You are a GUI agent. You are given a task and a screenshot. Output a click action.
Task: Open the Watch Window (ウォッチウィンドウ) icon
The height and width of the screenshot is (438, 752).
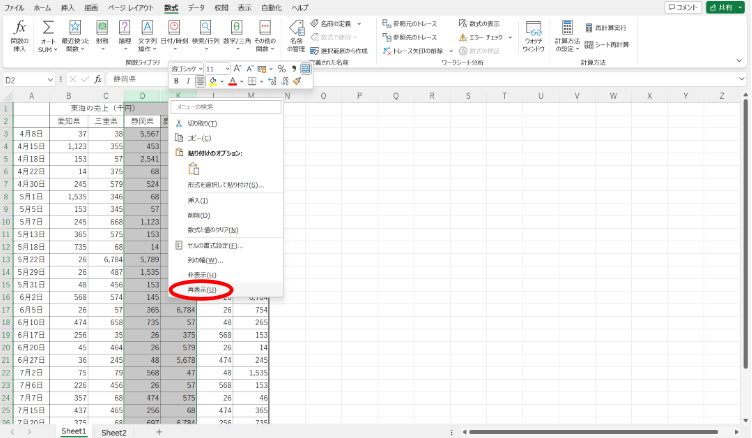(534, 36)
